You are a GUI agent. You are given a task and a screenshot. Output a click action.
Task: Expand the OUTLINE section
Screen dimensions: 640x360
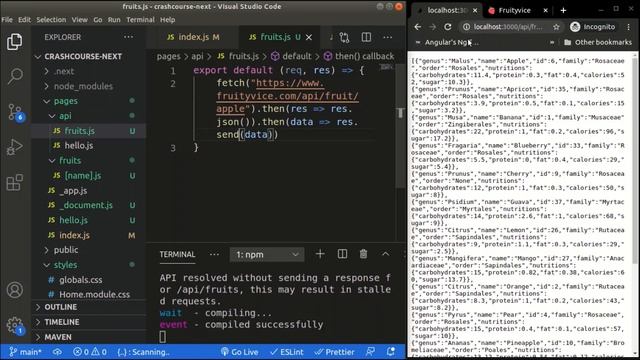tap(89, 307)
